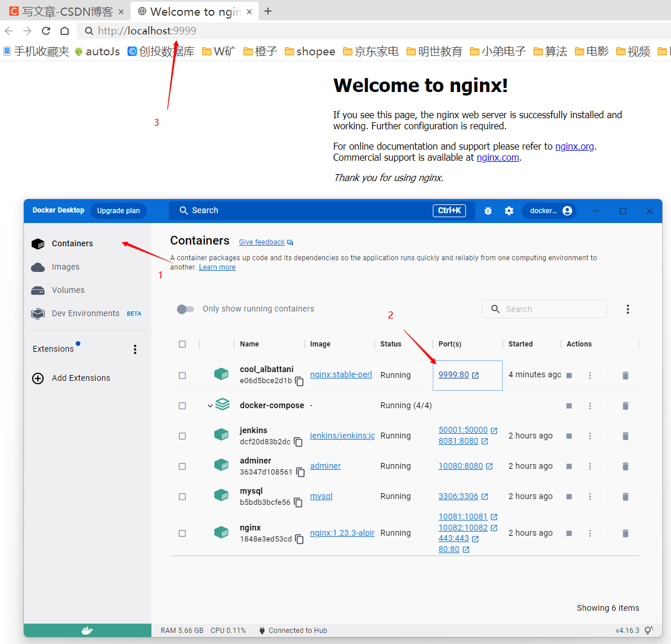671x644 pixels.
Task: Click the browser address bar
Action: 372,31
